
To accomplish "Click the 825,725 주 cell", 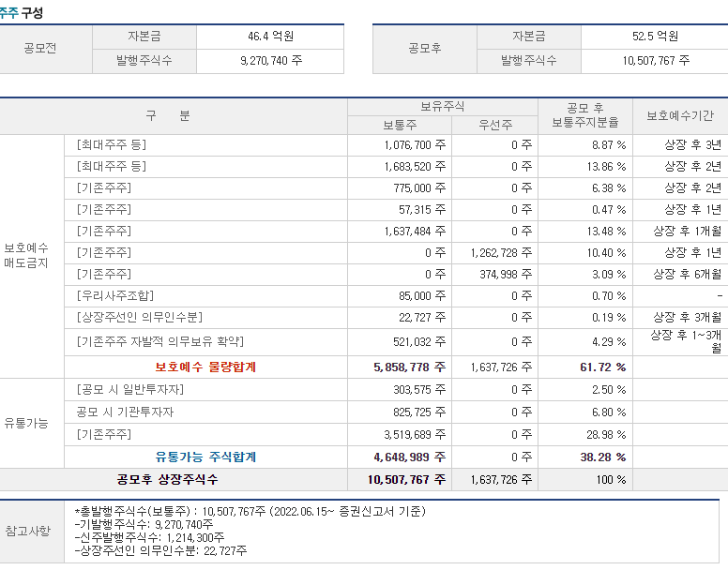I will 400,412.
